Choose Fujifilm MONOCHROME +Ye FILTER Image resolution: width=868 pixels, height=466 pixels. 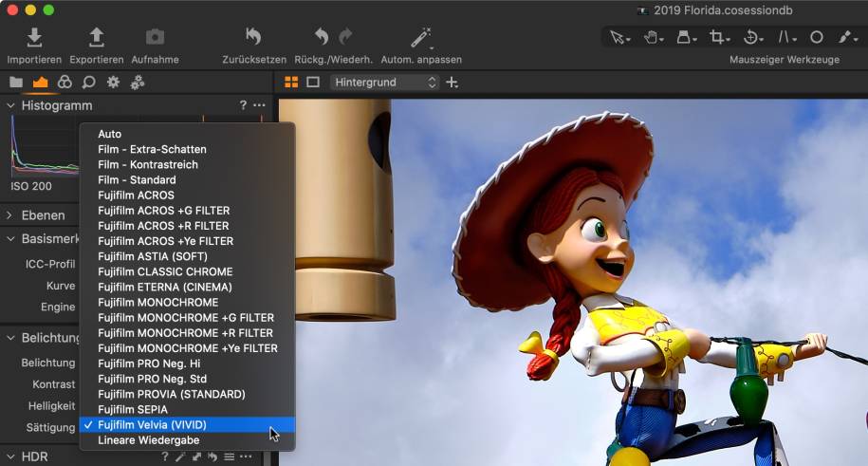[187, 348]
